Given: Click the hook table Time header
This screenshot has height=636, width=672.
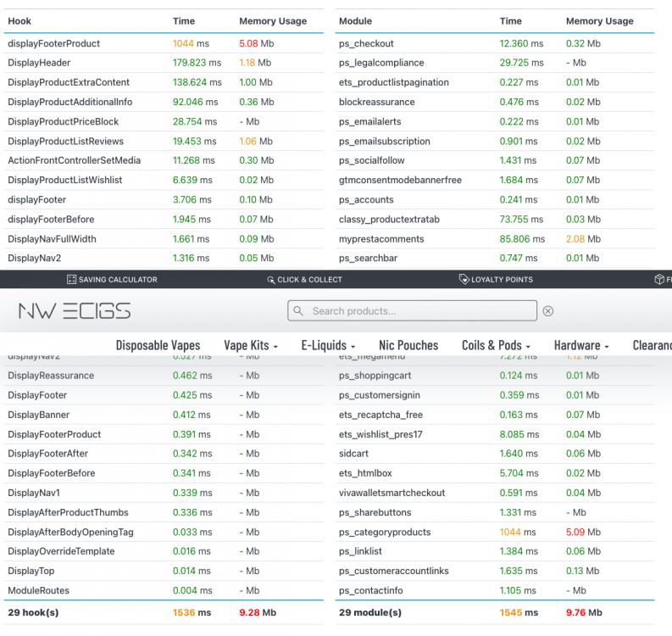Looking at the screenshot, I should coord(183,21).
